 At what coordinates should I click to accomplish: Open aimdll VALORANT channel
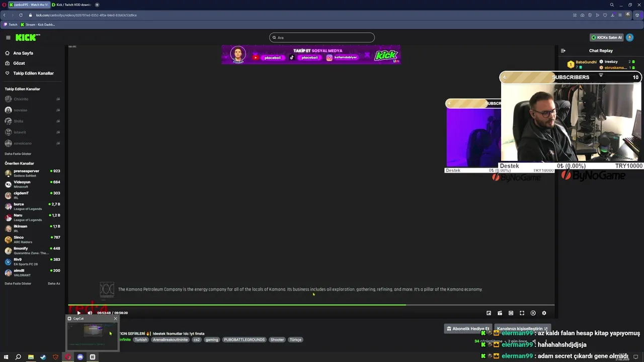pyautogui.click(x=32, y=273)
